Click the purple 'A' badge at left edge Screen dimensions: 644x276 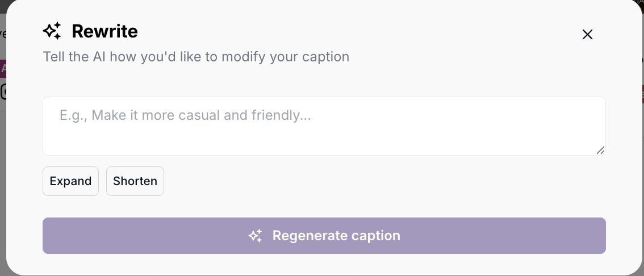(x=3, y=69)
